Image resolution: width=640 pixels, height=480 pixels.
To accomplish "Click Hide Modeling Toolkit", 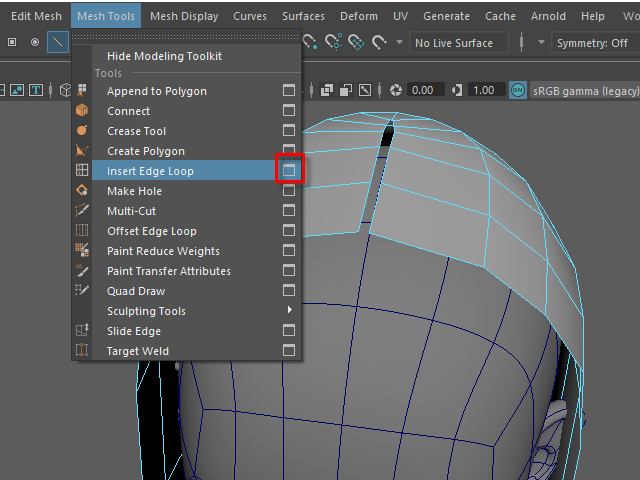I will tap(164, 56).
